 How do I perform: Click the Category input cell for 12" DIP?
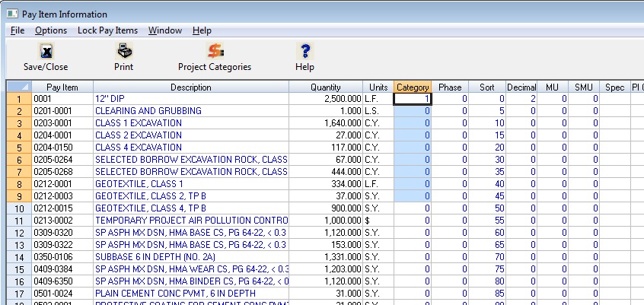[413, 99]
